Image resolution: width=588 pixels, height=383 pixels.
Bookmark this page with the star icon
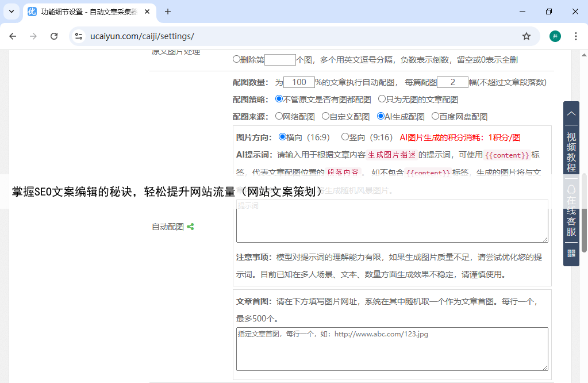click(x=526, y=36)
